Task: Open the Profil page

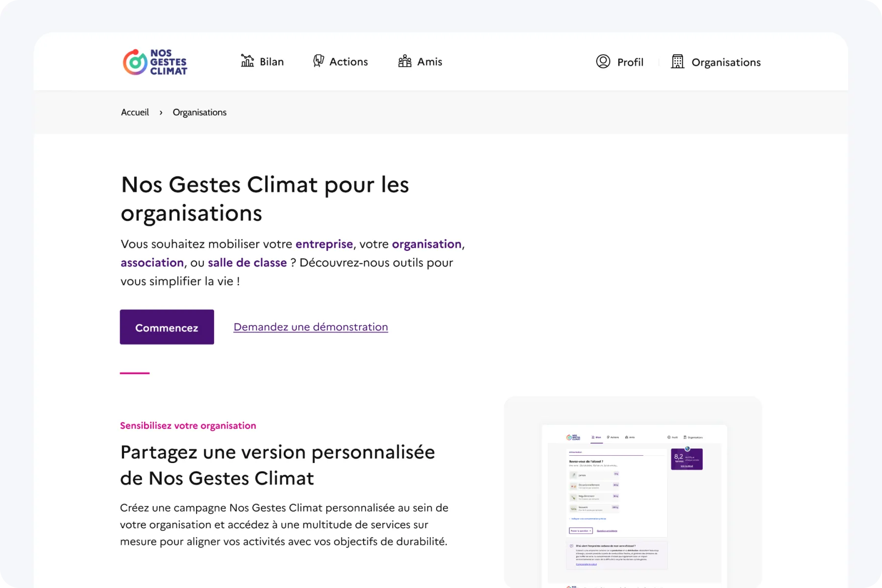Action: [620, 62]
